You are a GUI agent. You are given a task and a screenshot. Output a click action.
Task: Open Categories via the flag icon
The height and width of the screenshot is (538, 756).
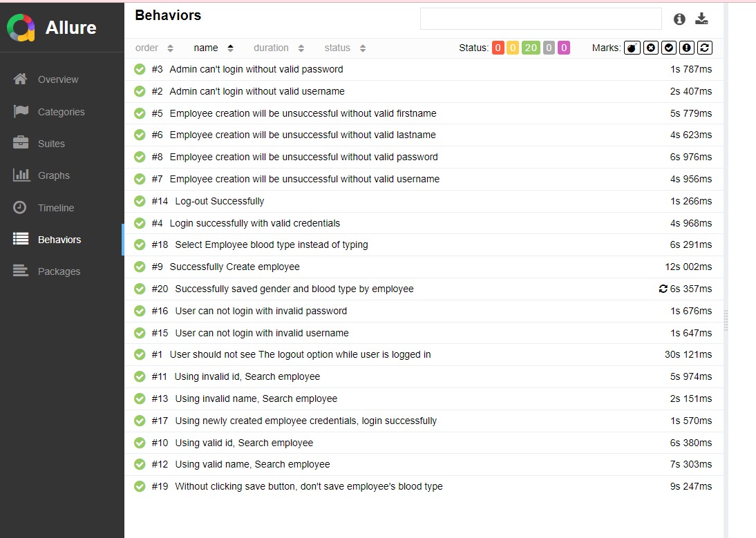pyautogui.click(x=21, y=111)
